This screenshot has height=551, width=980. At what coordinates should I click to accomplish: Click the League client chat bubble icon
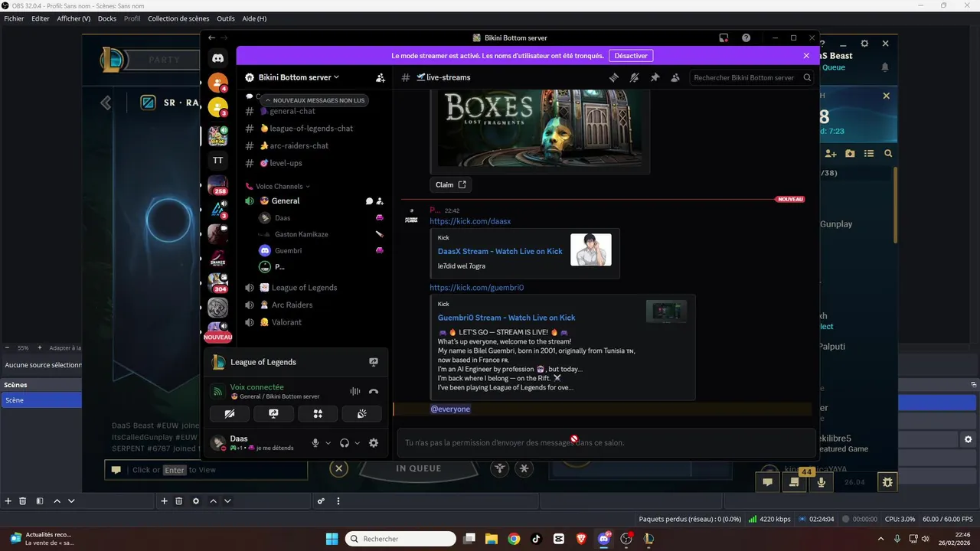coord(767,482)
